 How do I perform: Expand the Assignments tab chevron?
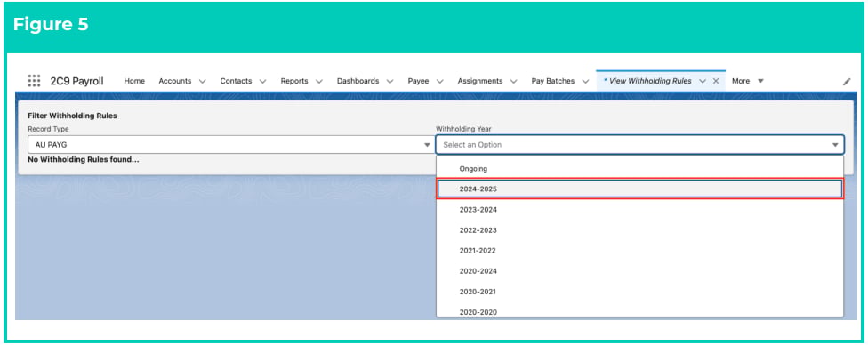coord(513,81)
